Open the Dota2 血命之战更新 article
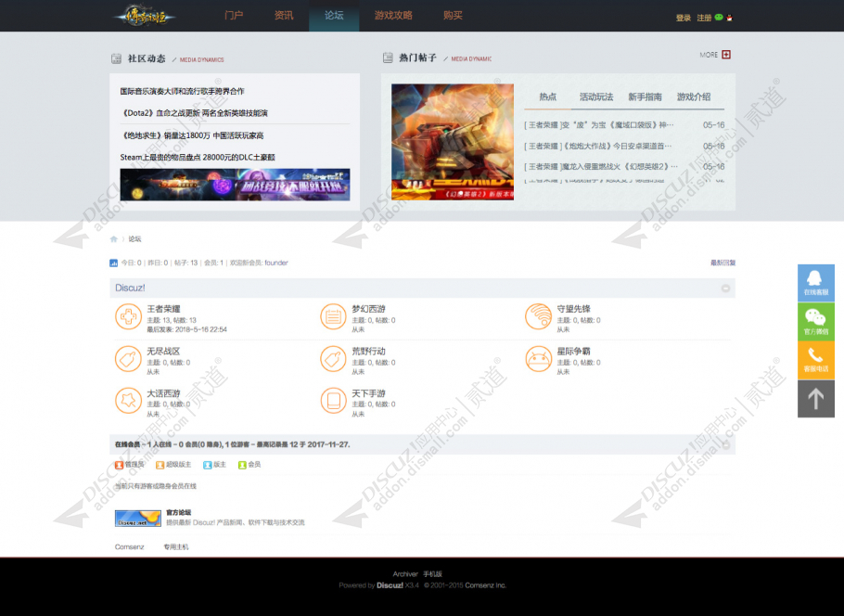 pos(194,113)
